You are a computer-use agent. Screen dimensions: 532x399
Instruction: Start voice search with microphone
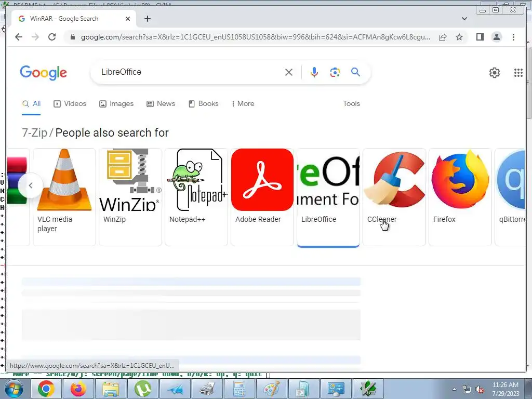[x=314, y=72]
